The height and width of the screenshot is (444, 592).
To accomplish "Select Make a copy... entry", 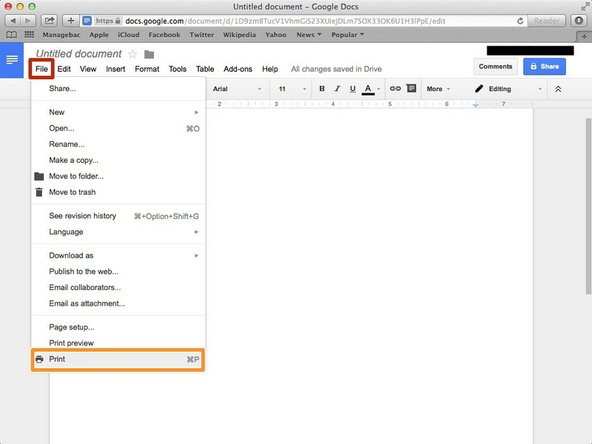I will click(x=118, y=160).
